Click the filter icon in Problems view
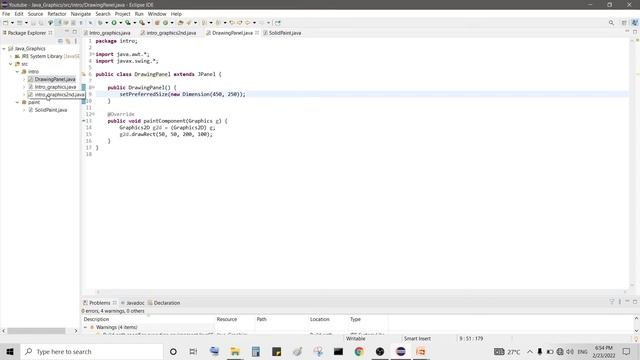Screen dimensions: 640x360 (612, 302)
